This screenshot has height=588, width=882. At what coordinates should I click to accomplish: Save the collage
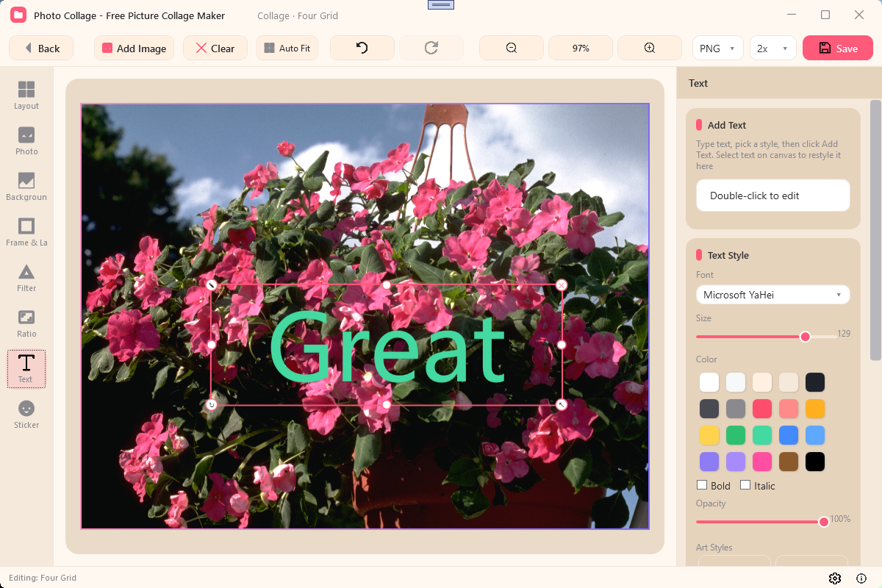[x=838, y=48]
